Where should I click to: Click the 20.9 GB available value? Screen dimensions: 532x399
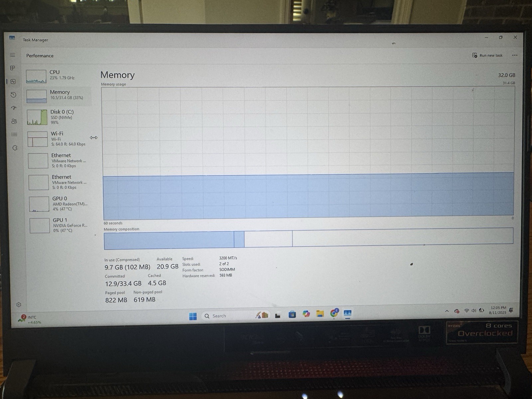(168, 266)
